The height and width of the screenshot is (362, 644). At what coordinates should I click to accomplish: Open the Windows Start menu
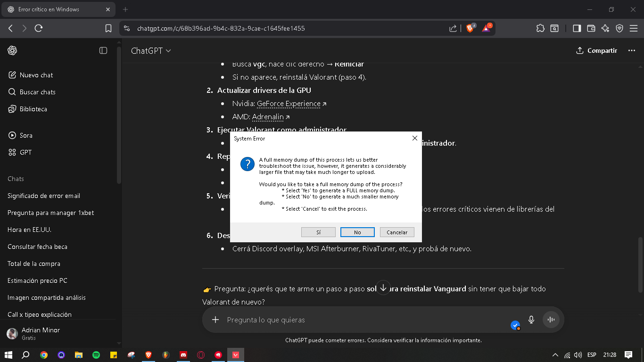[x=8, y=355]
